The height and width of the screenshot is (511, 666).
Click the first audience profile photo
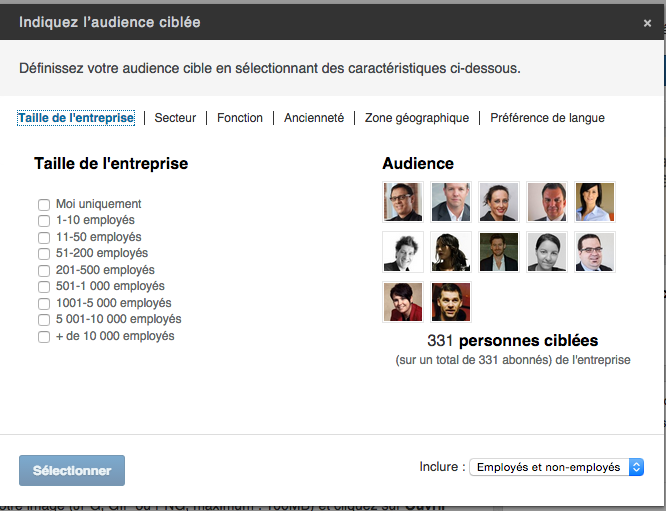point(403,201)
